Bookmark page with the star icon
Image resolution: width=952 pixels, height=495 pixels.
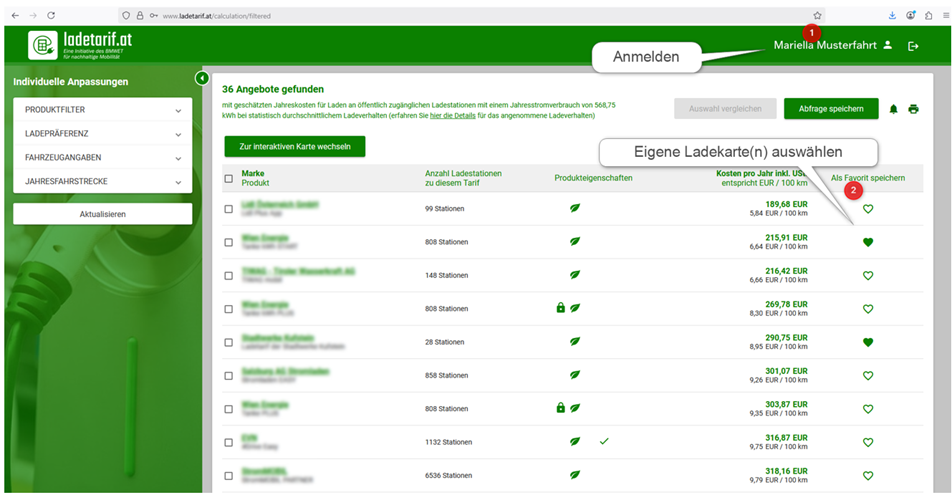(817, 16)
